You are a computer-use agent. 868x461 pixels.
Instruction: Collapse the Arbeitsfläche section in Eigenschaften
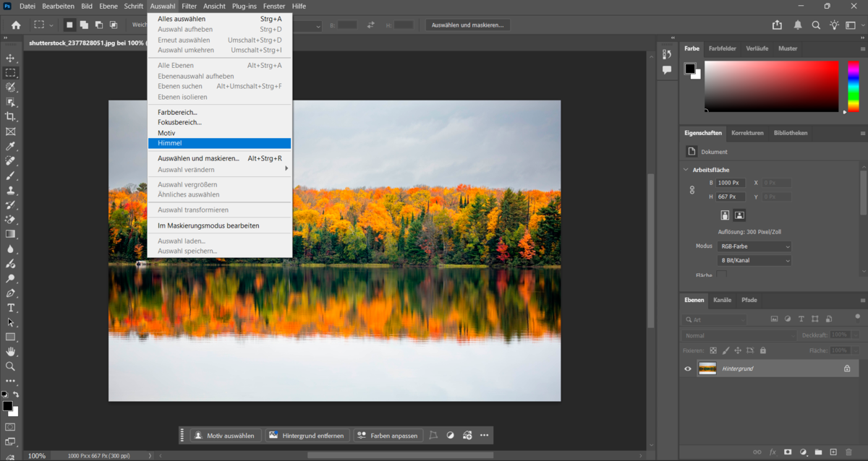pos(685,169)
